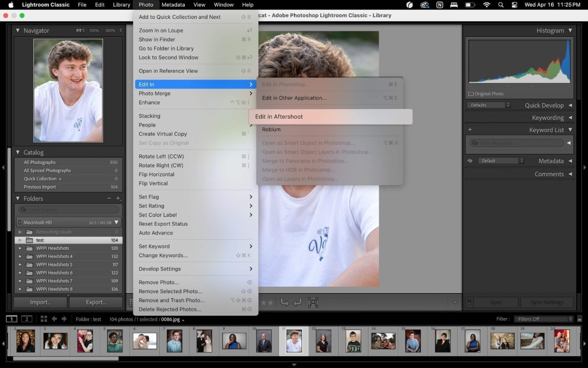
Task: Toggle the filter switch beside Filters Off
Action: [x=579, y=319]
